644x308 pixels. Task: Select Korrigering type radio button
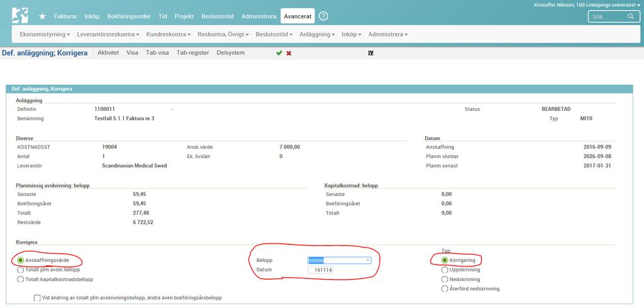tap(445, 260)
